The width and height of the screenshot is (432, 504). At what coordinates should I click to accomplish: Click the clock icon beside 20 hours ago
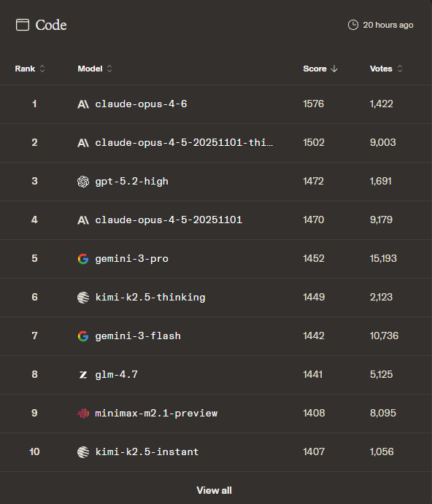pos(353,25)
